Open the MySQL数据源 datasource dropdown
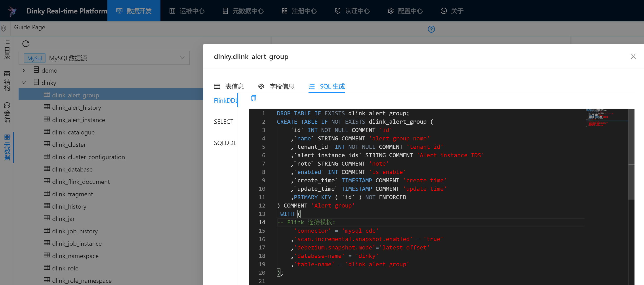 (x=104, y=58)
